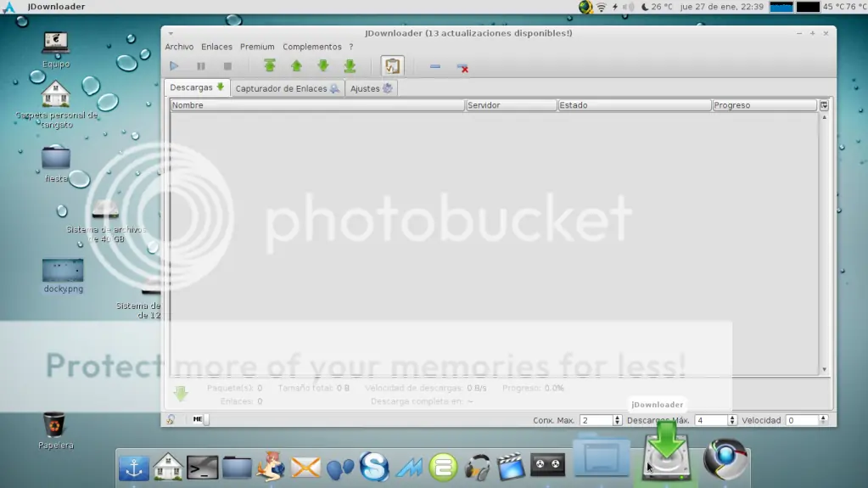
Task: Stop downloads with the stop icon
Action: 227,66
